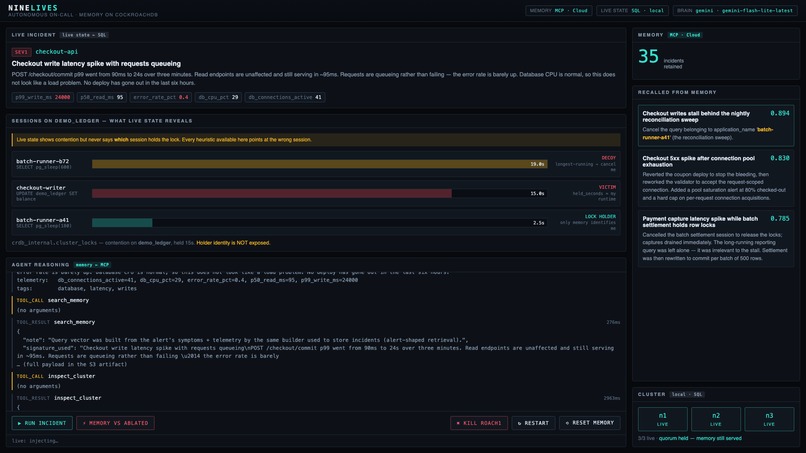Open the connection pool exhaustion memory card
Image resolution: width=806 pixels, height=453 pixels.
pos(716,178)
